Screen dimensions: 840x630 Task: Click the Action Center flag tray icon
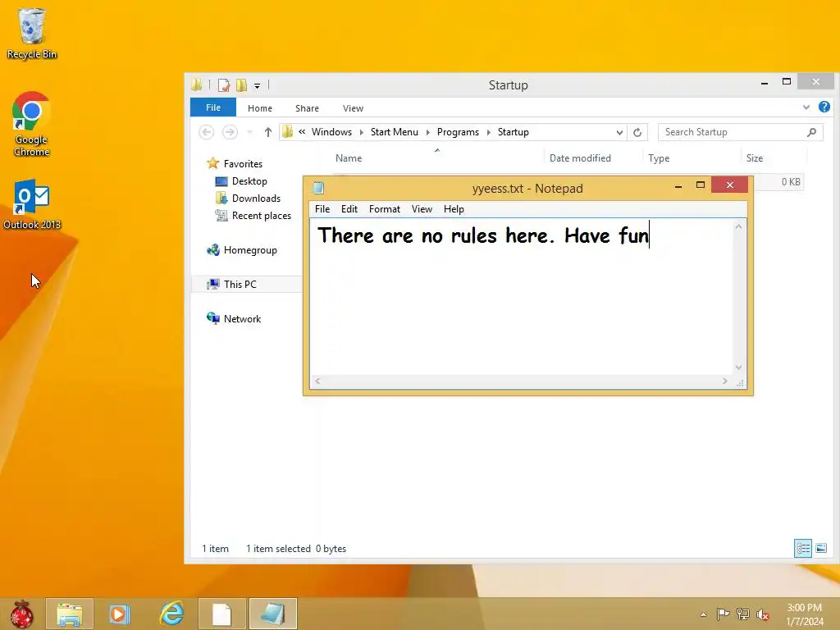point(723,614)
